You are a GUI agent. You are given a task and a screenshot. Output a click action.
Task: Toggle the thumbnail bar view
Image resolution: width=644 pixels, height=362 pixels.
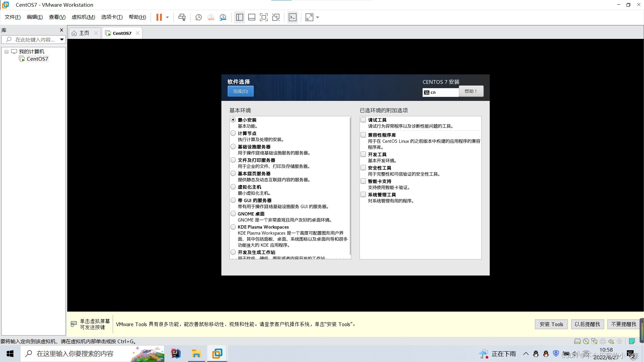pos(252,17)
